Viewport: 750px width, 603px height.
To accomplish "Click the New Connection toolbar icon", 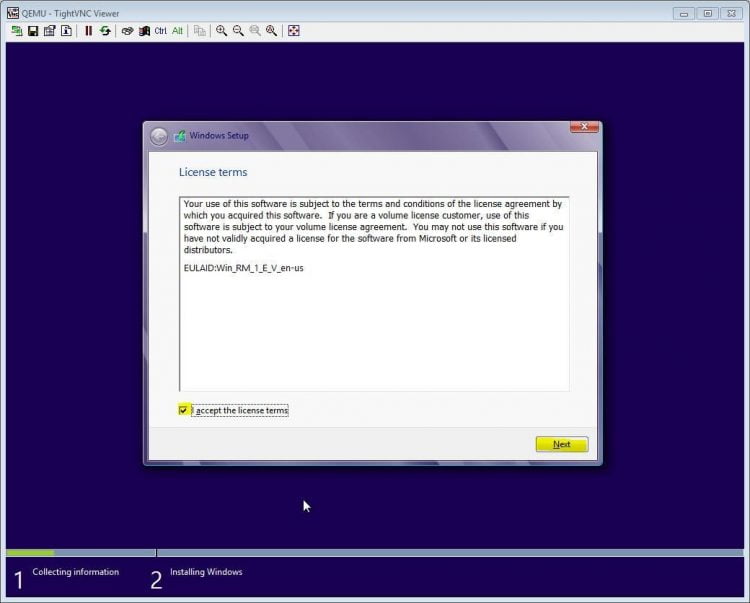I will (x=17, y=31).
